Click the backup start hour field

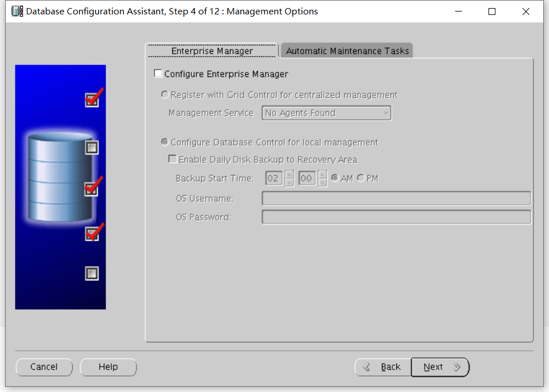pyautogui.click(x=274, y=178)
